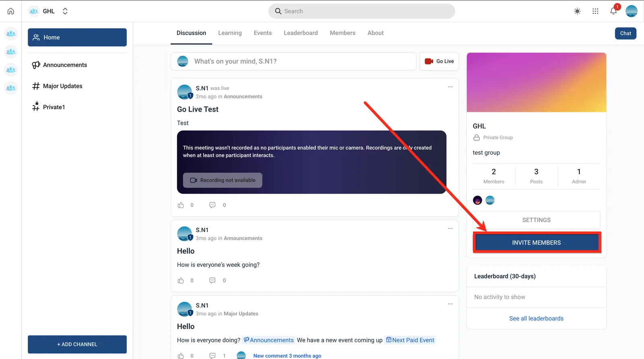Click the gradient group cover banner
The height and width of the screenshot is (359, 644).
(537, 83)
